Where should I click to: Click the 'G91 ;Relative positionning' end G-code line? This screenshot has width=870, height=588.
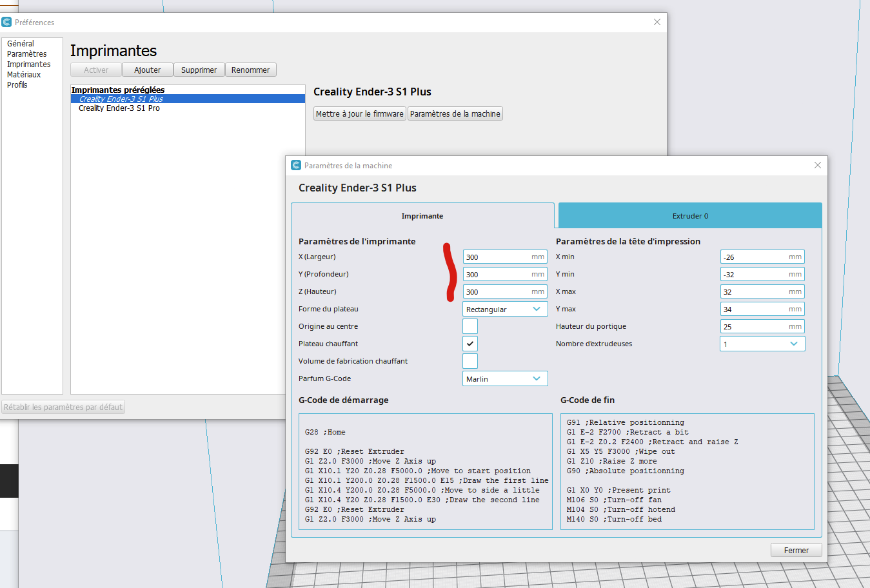(626, 422)
